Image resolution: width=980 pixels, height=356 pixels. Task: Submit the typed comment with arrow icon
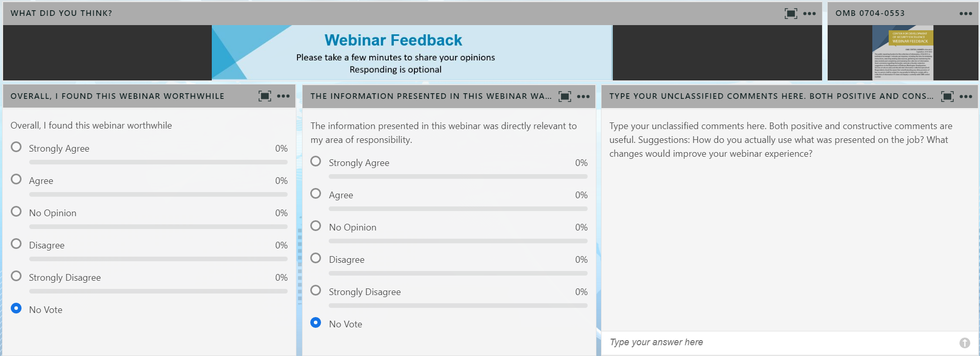point(964,343)
